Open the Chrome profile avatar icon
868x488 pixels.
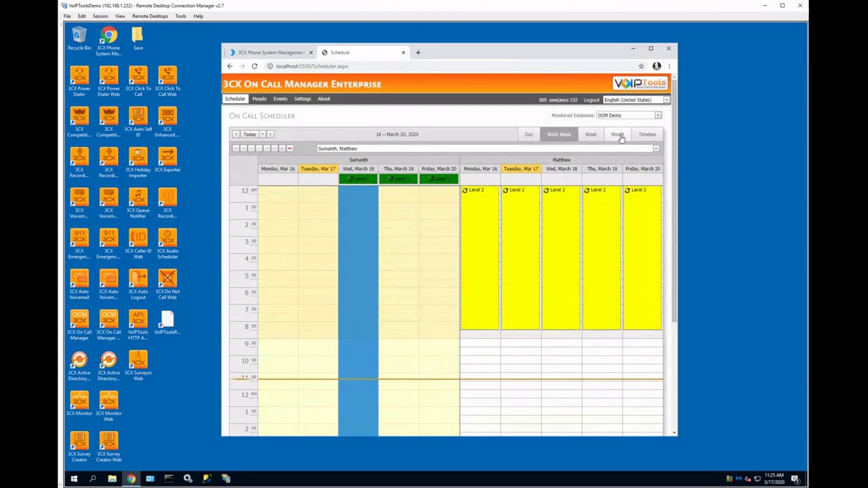(x=656, y=66)
